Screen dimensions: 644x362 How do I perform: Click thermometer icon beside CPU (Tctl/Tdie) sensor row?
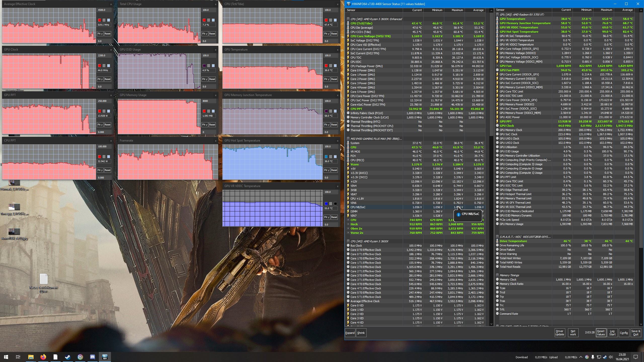(x=348, y=23)
